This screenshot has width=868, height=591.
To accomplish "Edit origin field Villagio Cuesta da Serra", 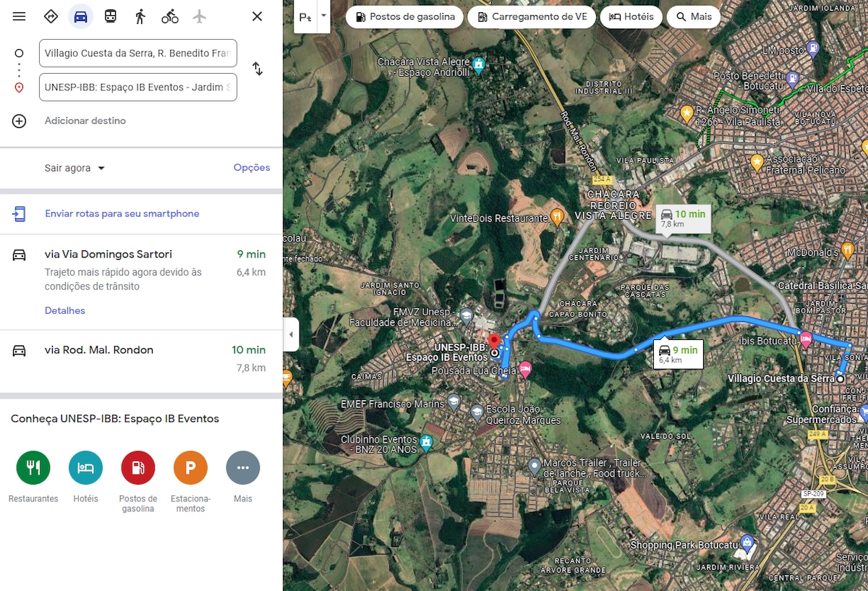I will click(x=138, y=53).
